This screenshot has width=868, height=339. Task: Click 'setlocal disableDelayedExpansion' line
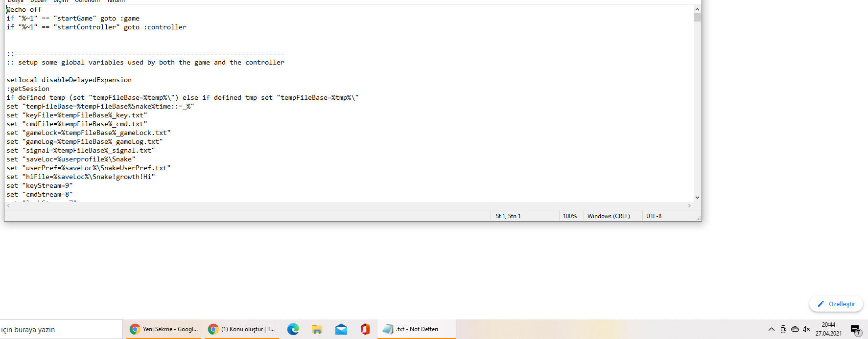69,80
